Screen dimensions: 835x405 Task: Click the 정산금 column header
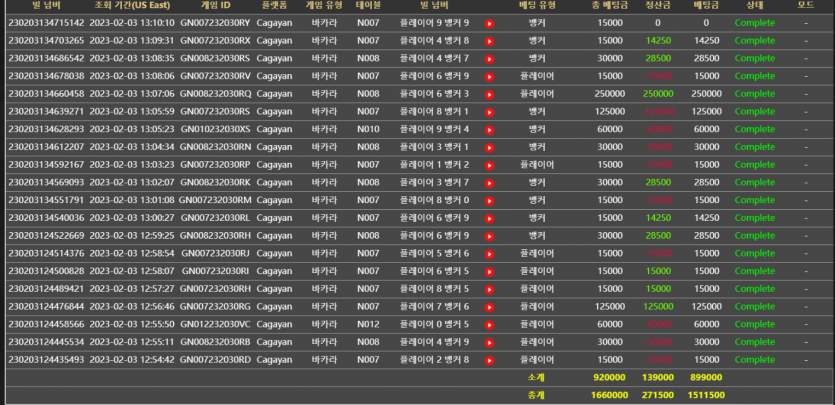tap(658, 5)
